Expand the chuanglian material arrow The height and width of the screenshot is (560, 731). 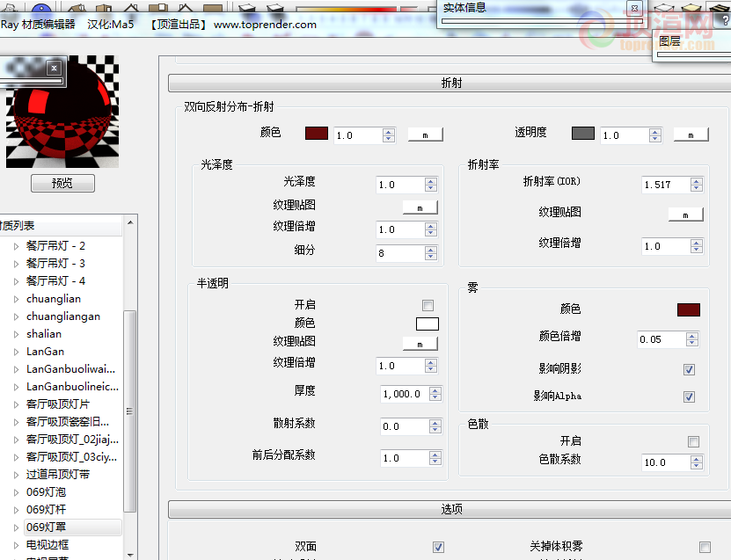16,299
